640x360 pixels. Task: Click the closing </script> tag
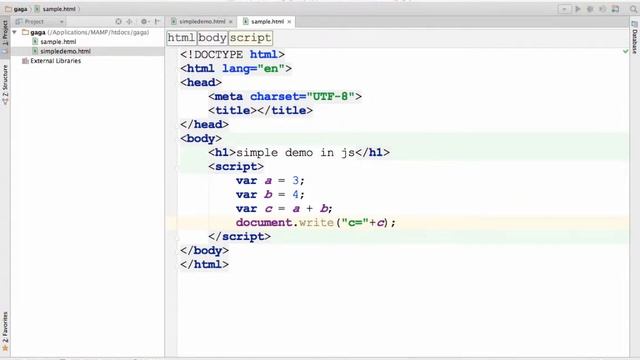239,237
